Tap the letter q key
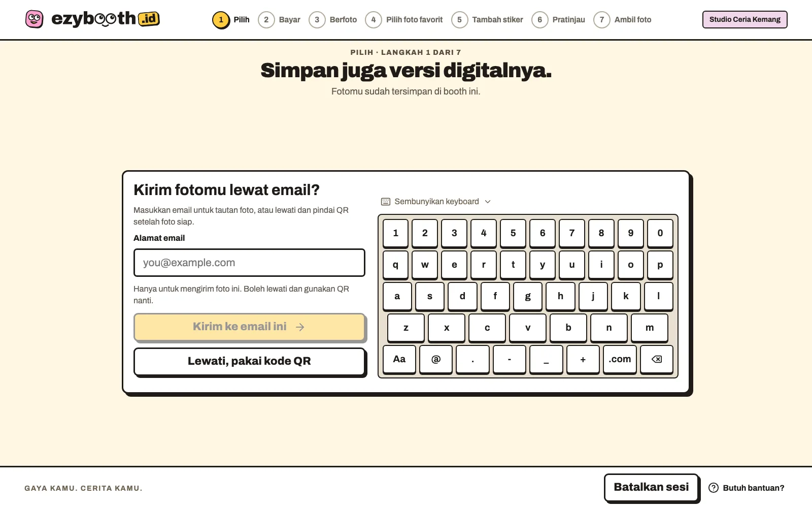 (396, 265)
